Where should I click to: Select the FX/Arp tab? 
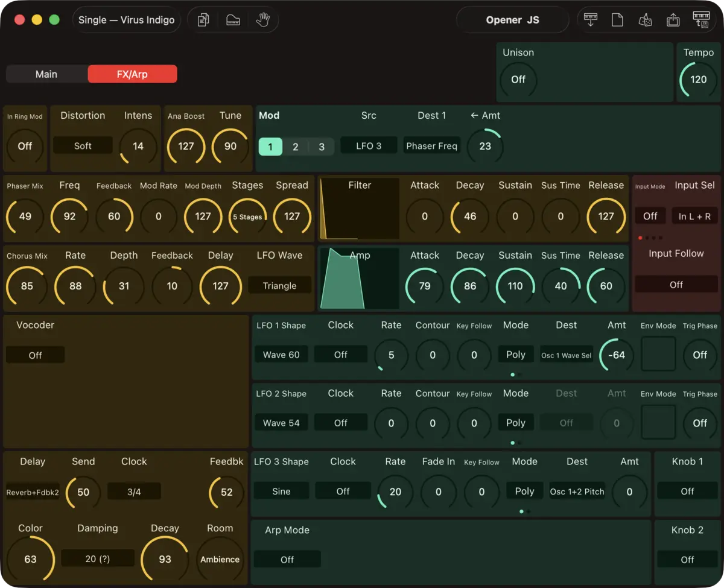tap(132, 74)
